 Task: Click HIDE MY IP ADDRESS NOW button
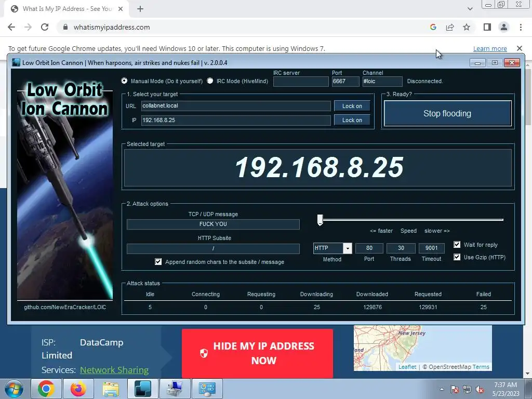tap(257, 353)
